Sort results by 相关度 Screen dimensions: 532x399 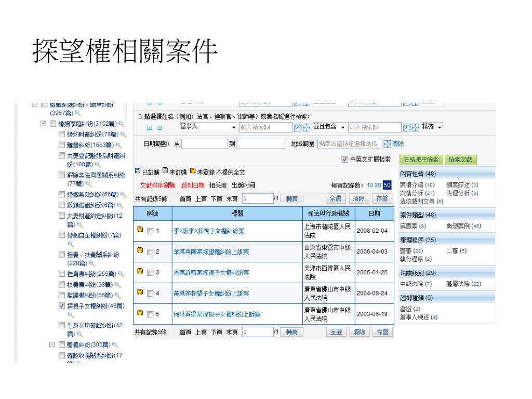click(218, 185)
